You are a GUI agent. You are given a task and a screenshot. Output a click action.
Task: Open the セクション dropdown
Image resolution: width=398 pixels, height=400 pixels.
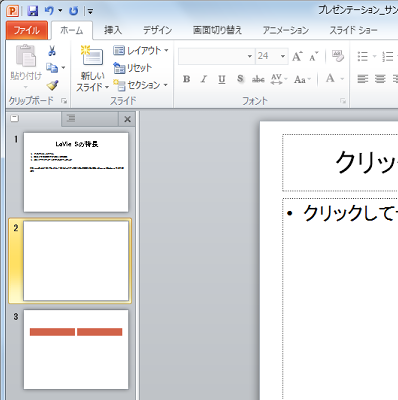(x=140, y=85)
